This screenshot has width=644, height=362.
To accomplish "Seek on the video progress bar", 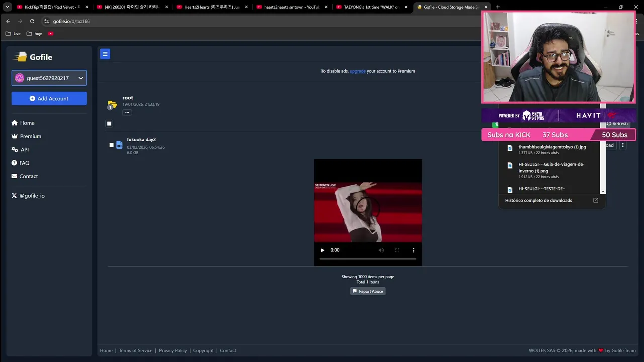I will click(368, 259).
